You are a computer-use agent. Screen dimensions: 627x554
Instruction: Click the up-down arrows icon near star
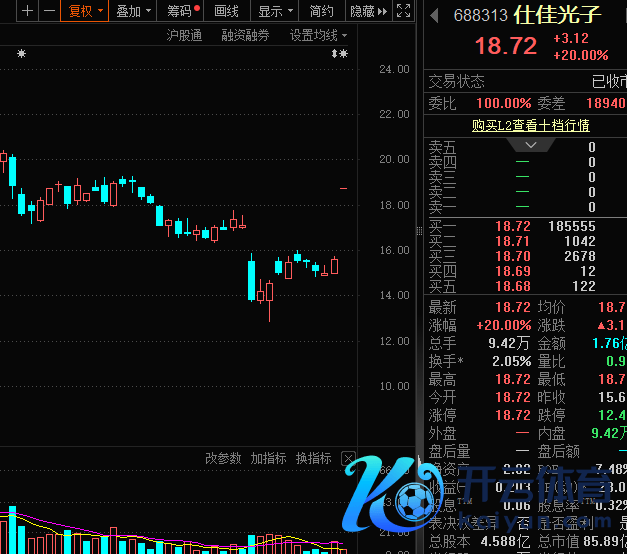(x=334, y=54)
